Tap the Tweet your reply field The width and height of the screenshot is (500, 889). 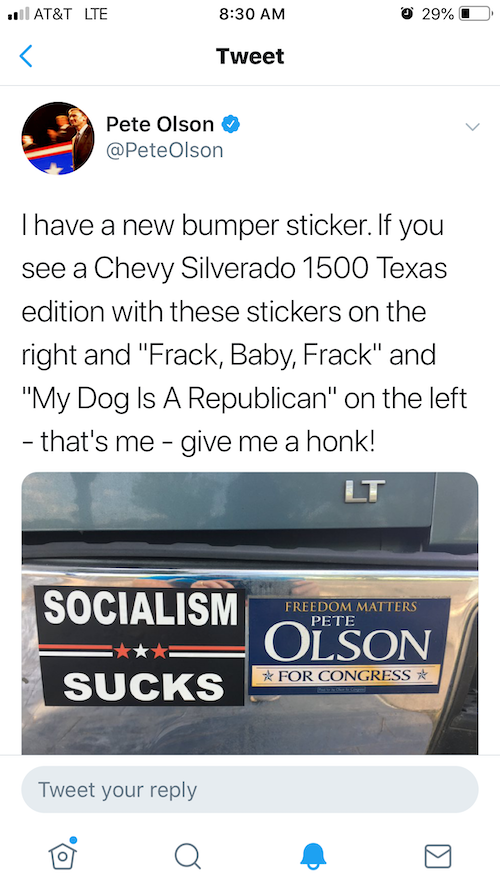(x=250, y=790)
